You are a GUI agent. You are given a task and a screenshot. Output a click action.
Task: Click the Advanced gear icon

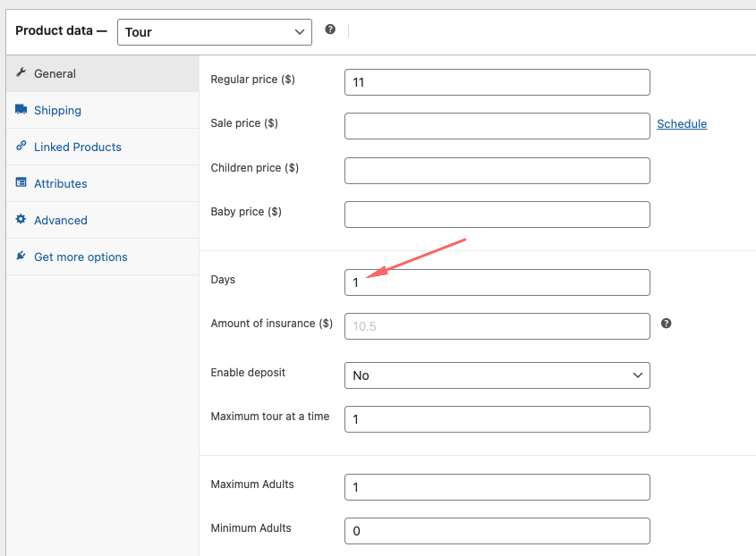point(21,219)
